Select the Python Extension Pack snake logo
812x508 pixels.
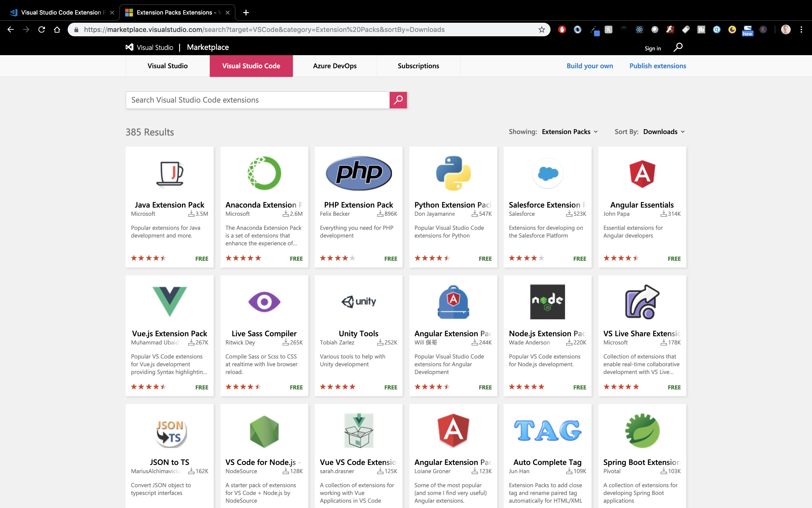pyautogui.click(x=453, y=173)
